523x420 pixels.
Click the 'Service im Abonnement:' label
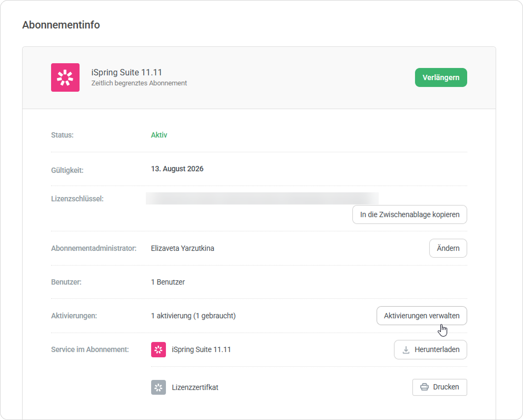(90, 349)
